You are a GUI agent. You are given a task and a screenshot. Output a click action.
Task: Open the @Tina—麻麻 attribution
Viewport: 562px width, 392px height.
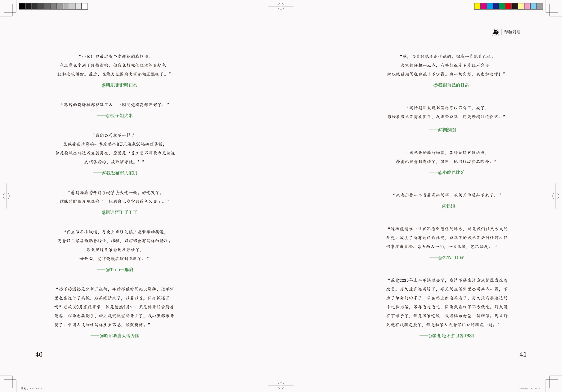pos(119,269)
